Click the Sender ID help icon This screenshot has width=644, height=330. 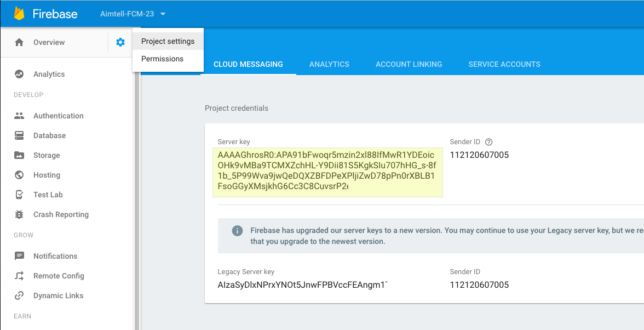pyautogui.click(x=488, y=142)
